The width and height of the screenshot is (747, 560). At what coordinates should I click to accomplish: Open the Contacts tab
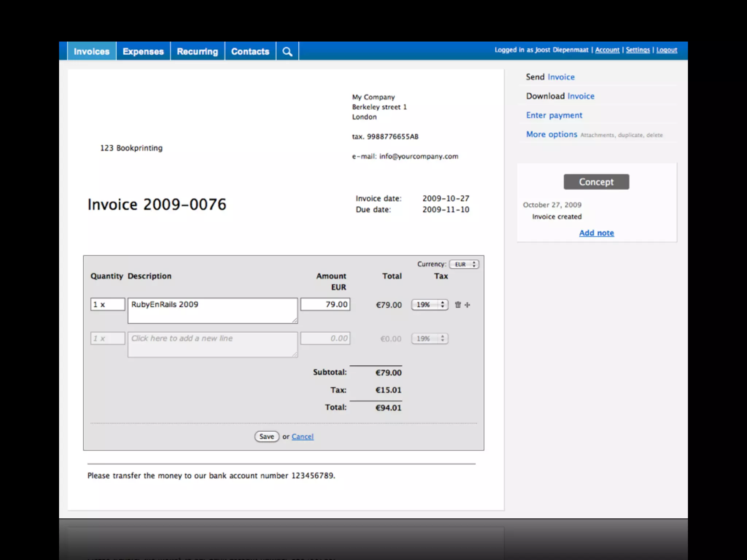pyautogui.click(x=250, y=51)
